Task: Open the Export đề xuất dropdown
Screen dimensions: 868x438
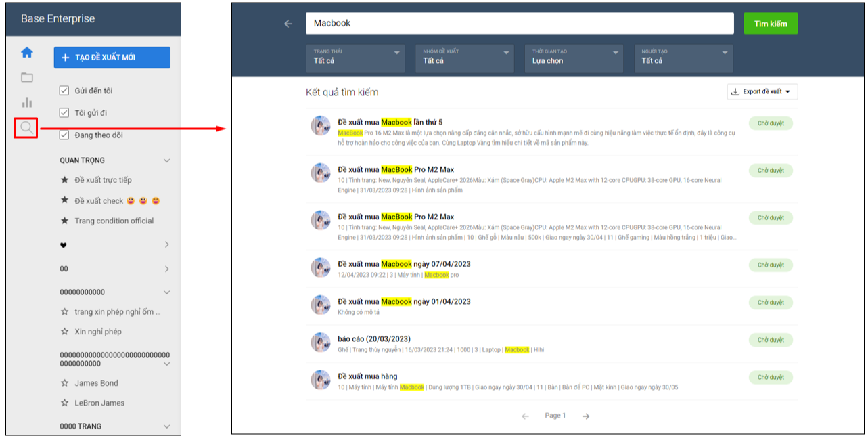Action: point(762,91)
